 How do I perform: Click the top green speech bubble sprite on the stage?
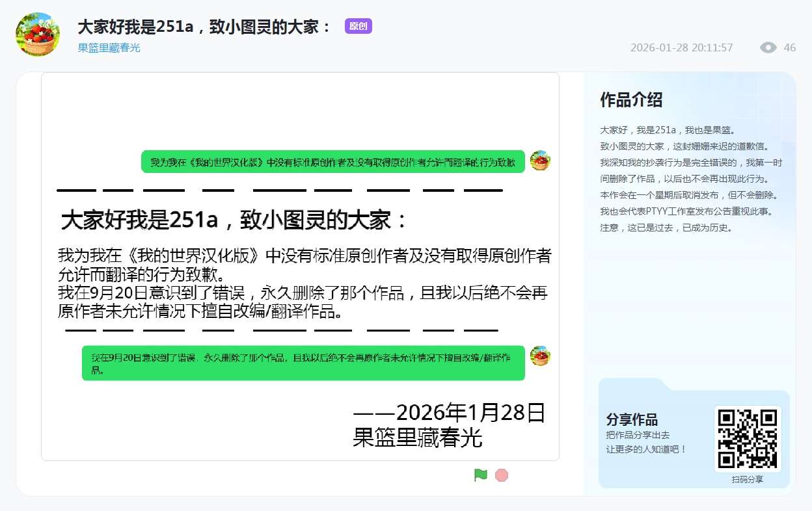coord(332,161)
